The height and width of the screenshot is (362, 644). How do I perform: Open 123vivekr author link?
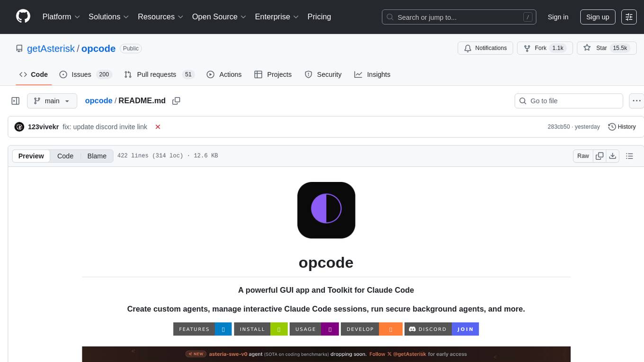tap(44, 127)
